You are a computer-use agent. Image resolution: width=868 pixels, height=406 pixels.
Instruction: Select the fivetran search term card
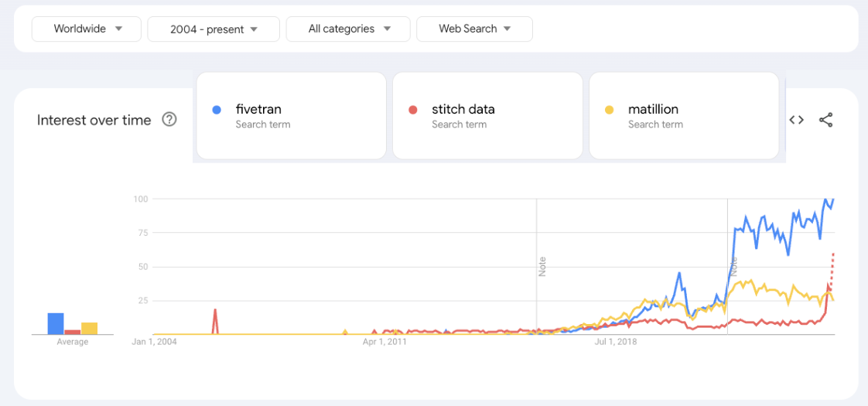point(291,115)
